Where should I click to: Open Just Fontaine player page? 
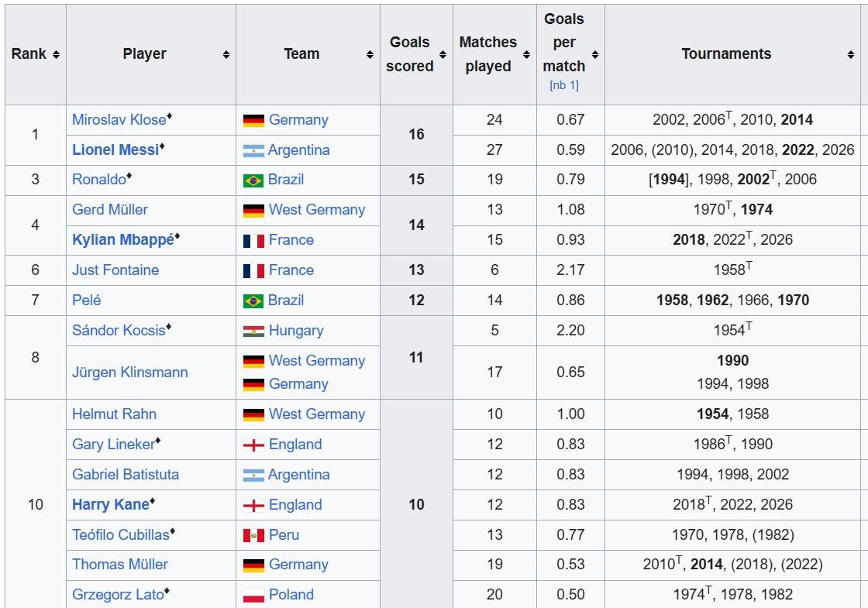pos(115,270)
